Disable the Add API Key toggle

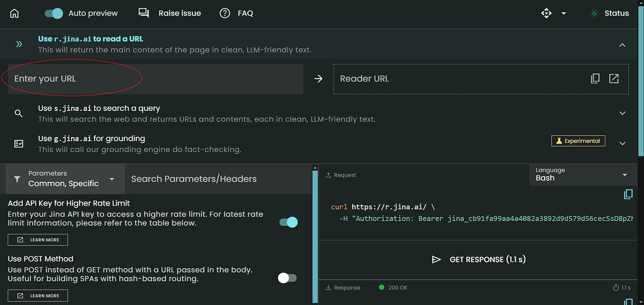288,222
